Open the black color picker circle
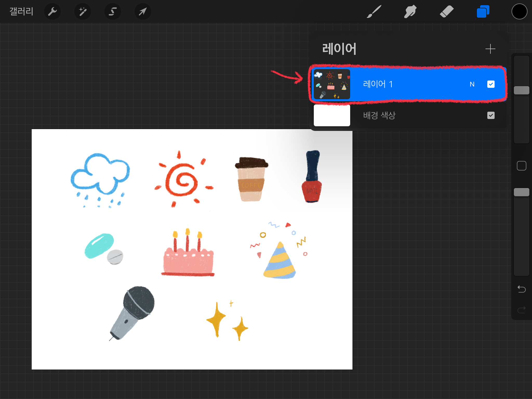This screenshot has height=399, width=532. [x=519, y=11]
